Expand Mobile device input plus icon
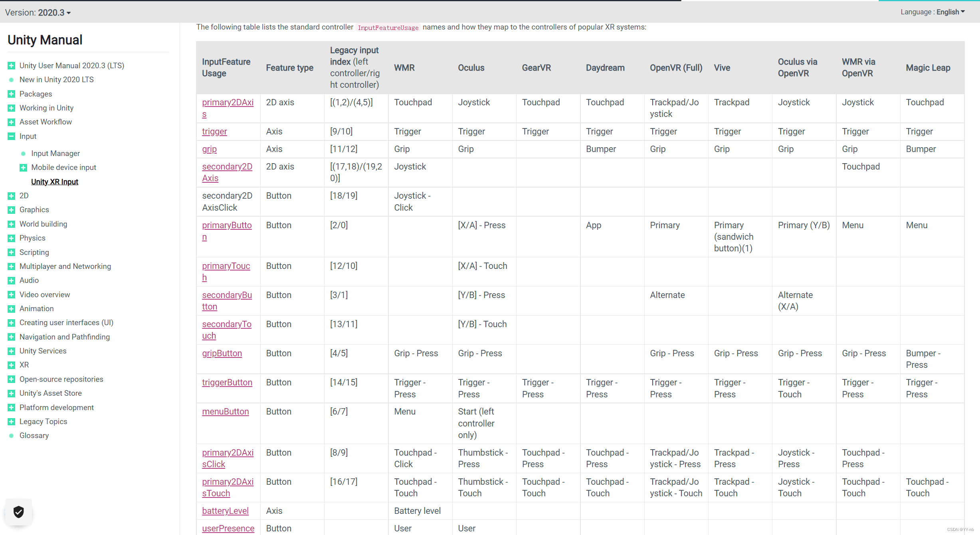This screenshot has height=535, width=980. click(23, 168)
